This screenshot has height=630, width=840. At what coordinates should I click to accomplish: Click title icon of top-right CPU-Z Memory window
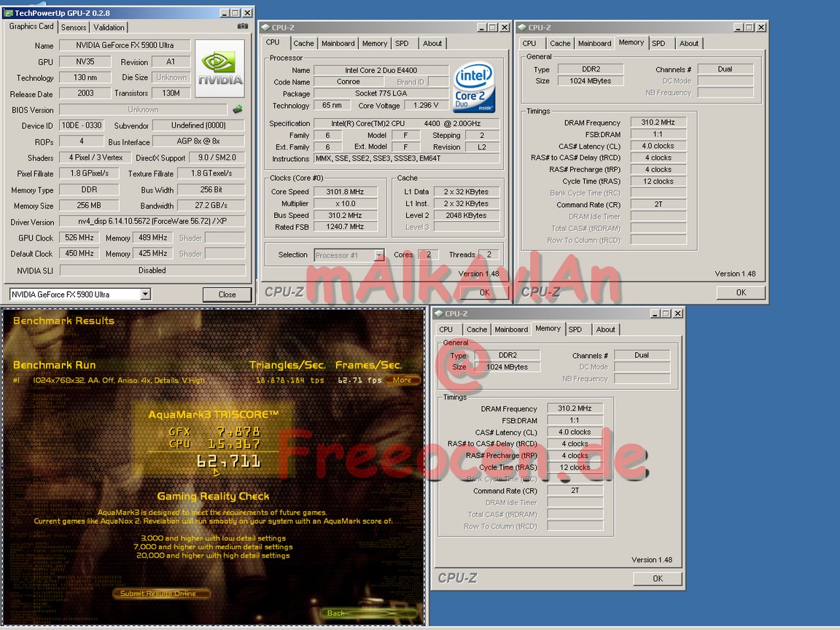[522, 27]
